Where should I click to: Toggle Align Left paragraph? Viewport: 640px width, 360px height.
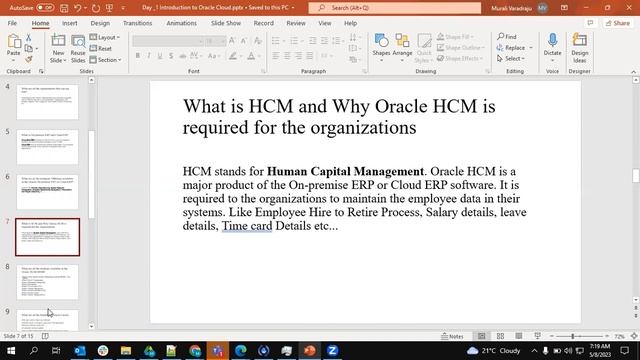point(276,56)
